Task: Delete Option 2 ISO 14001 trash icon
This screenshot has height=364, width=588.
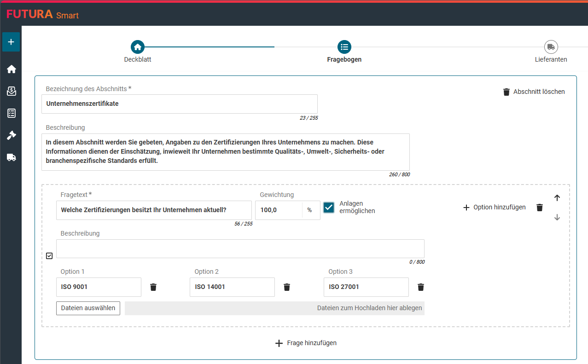Action: [x=287, y=287]
